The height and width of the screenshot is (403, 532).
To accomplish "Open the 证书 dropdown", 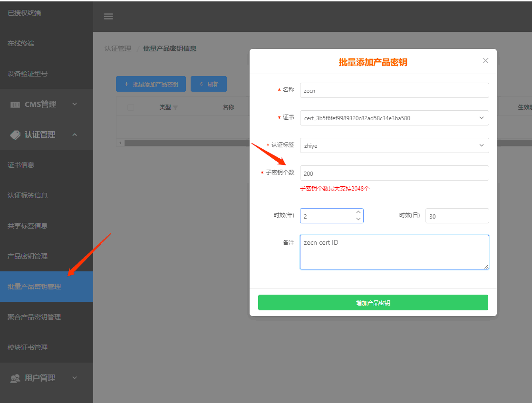I will tap(394, 118).
